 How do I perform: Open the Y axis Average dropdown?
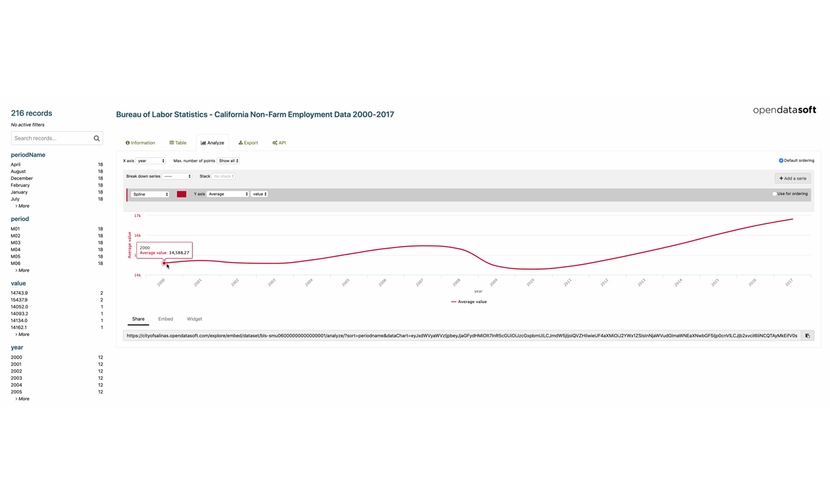[x=228, y=194]
